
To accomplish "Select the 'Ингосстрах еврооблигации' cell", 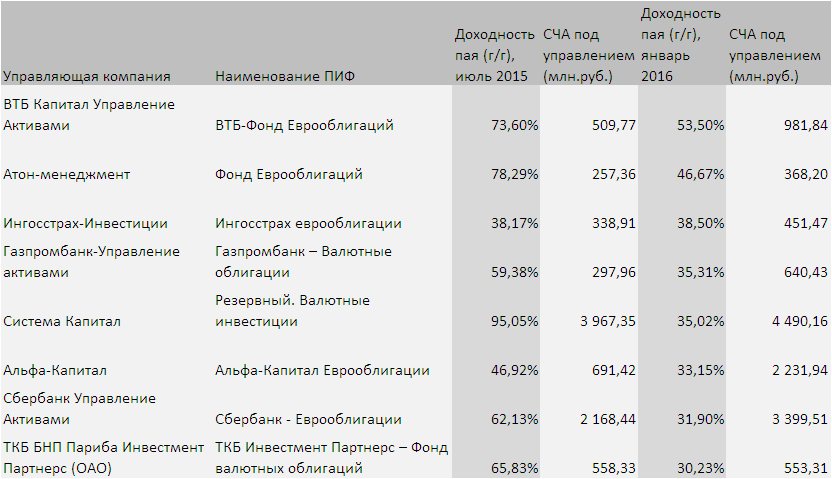I will (x=309, y=223).
